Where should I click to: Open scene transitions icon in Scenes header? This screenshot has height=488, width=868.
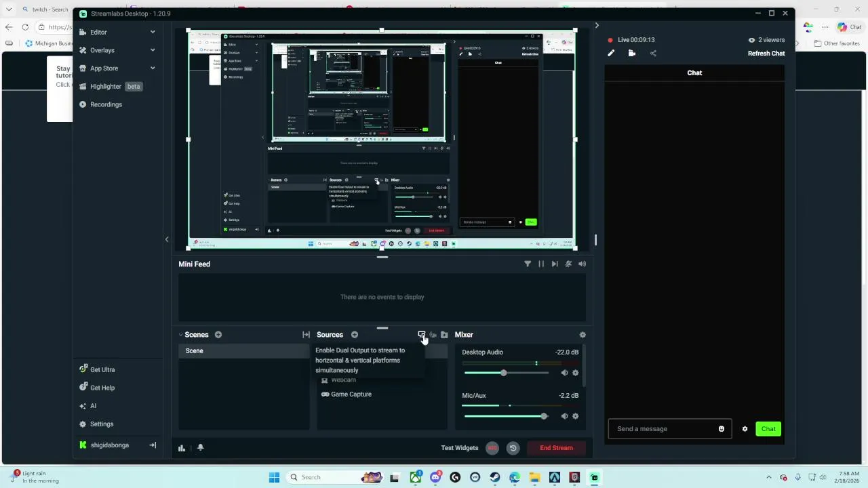[306, 335]
